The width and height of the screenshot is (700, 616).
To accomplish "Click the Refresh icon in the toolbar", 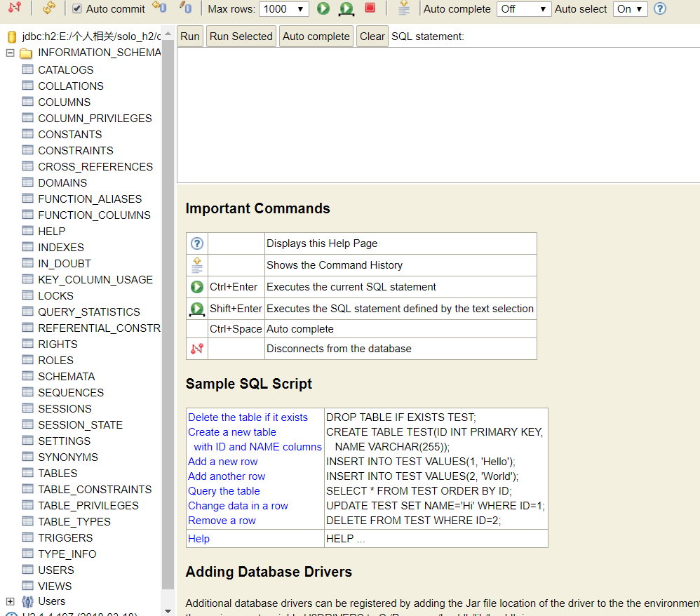I will (x=48, y=8).
